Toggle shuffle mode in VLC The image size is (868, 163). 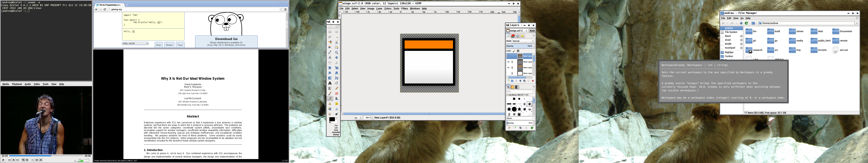click(x=41, y=160)
